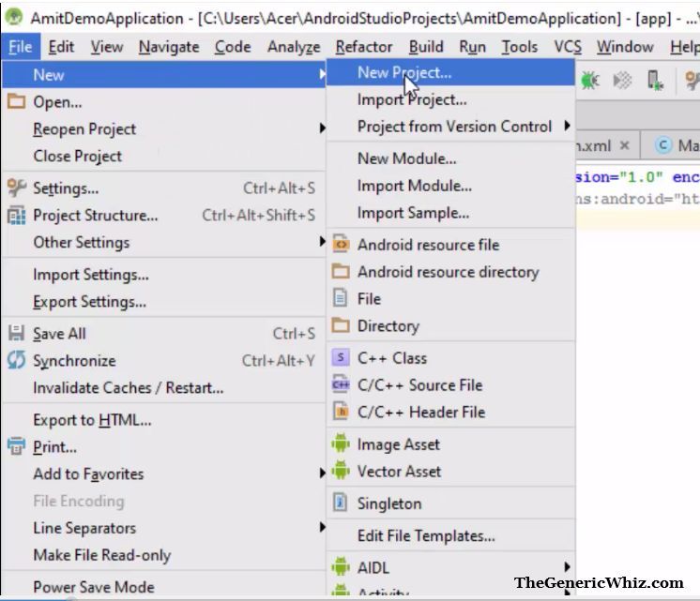Expand the Add to Favorites submenu arrow
The height and width of the screenshot is (601, 700).
tap(323, 473)
